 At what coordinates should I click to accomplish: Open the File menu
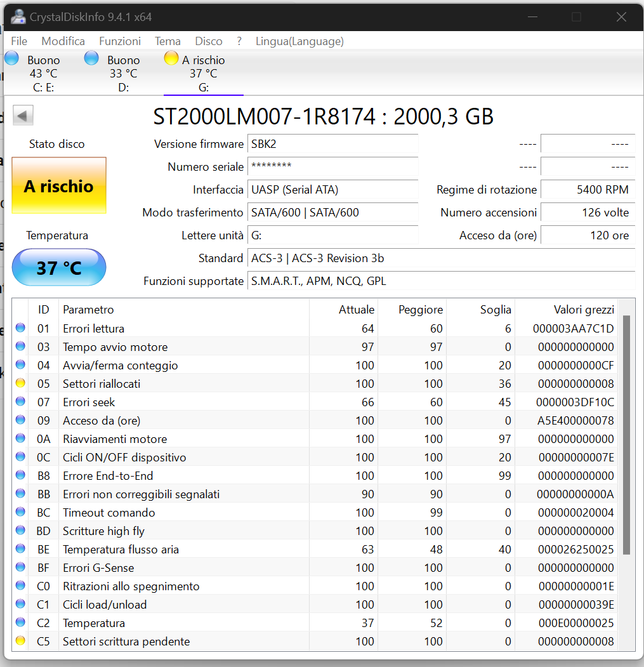(x=19, y=41)
